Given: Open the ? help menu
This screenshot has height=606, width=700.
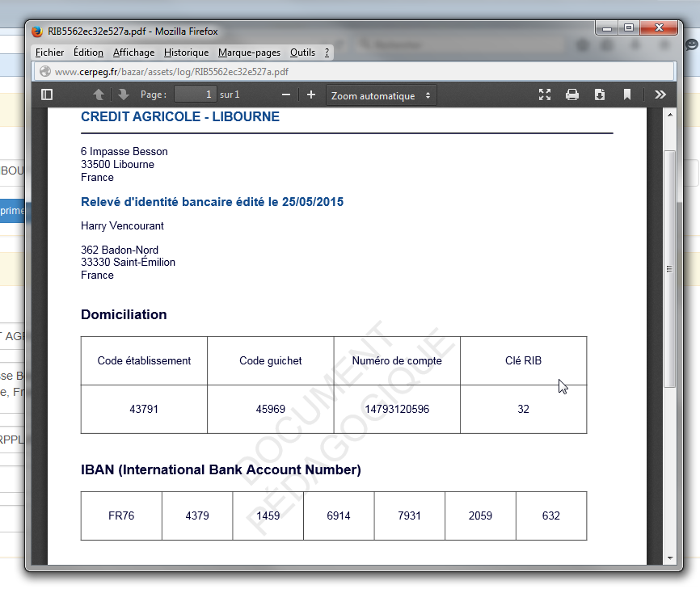Looking at the screenshot, I should [327, 53].
